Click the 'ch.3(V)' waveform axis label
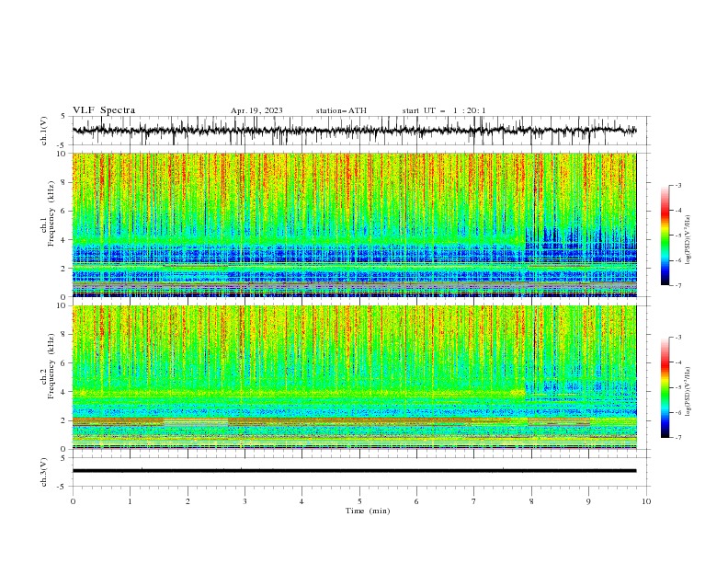 point(44,472)
